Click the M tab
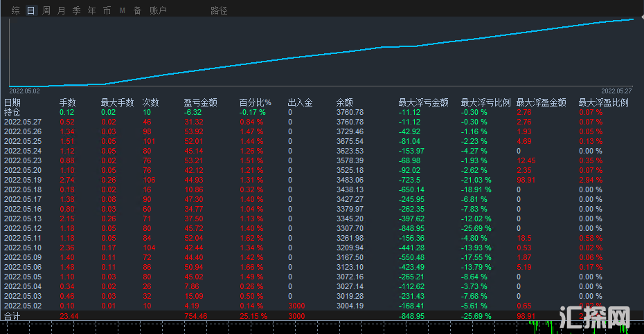This screenshot has height=334, width=644. pyautogui.click(x=123, y=10)
